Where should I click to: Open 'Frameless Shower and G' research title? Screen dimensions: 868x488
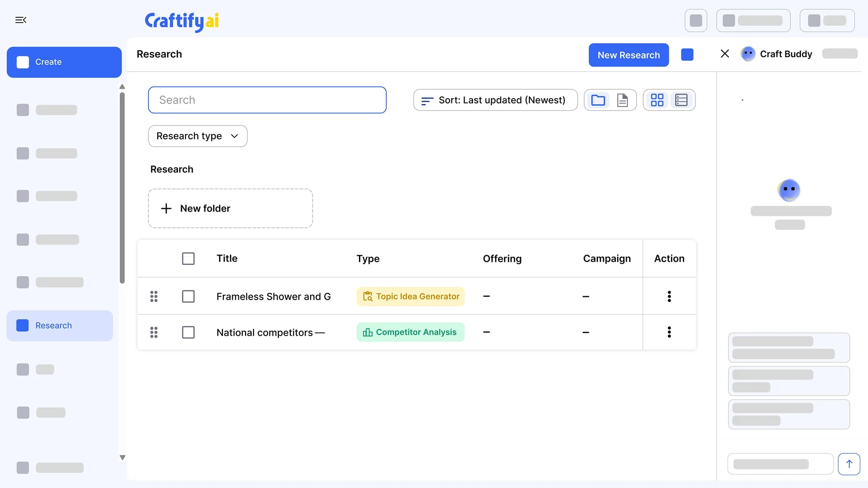[x=273, y=297]
